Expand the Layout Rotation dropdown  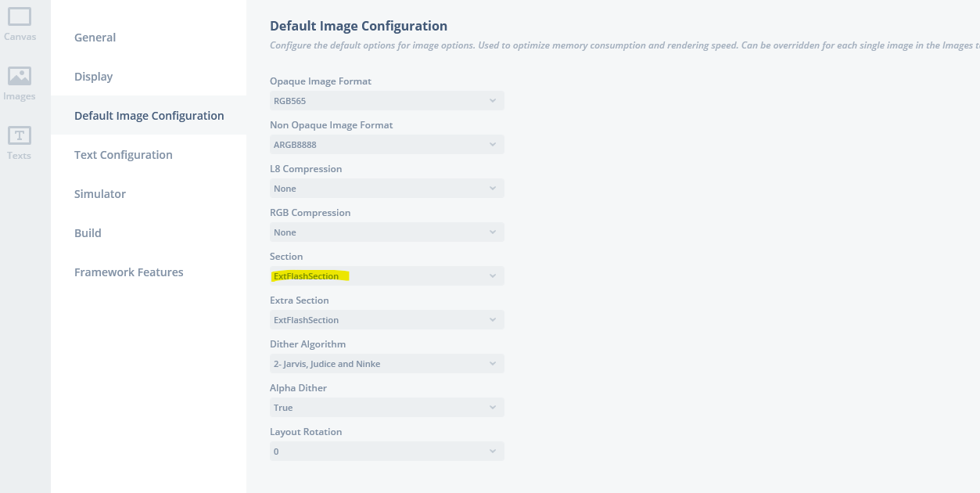(386, 452)
